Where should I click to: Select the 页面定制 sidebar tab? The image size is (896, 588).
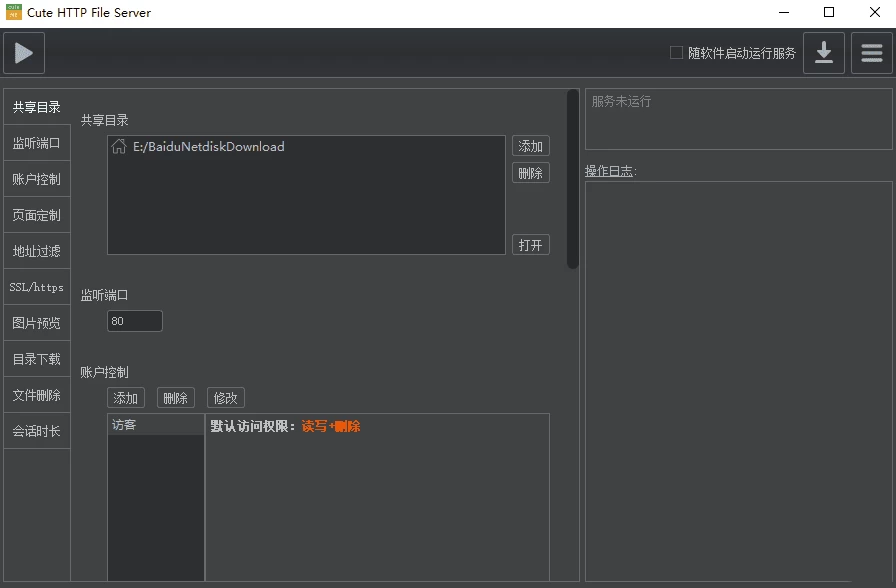pos(37,215)
